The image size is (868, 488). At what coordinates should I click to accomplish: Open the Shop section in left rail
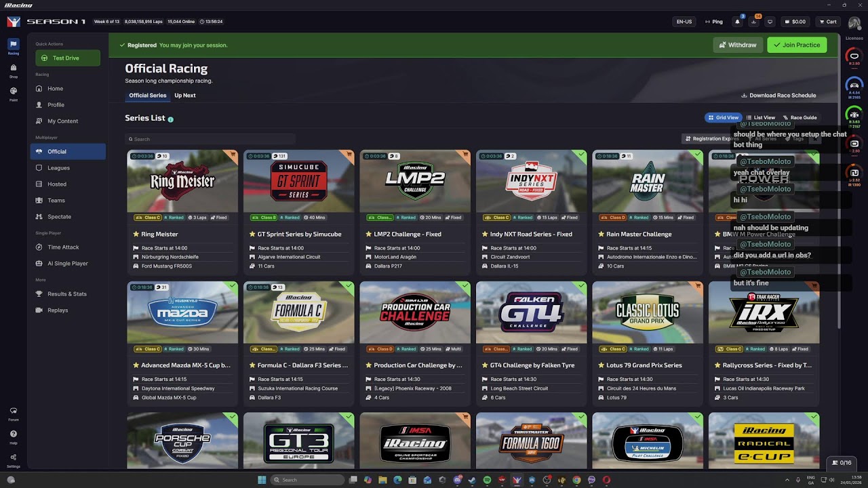pyautogui.click(x=14, y=69)
